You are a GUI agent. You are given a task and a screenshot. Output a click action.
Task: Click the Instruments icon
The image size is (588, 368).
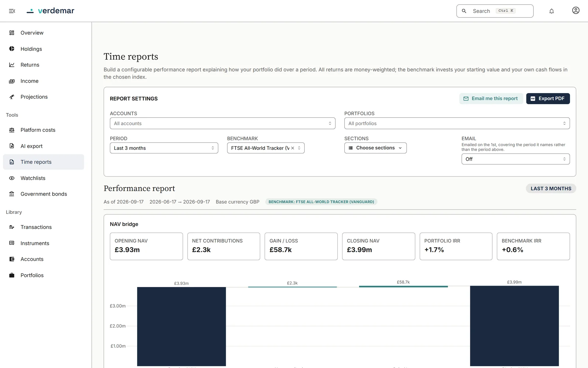12,243
